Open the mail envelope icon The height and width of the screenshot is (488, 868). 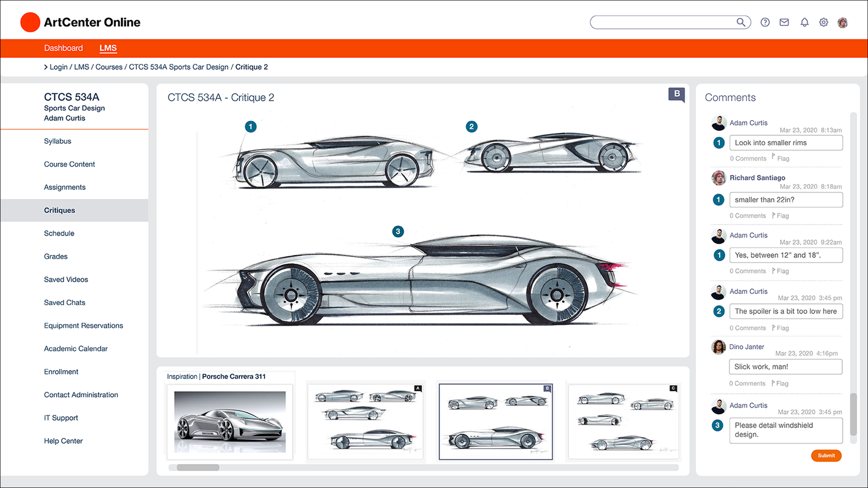click(784, 22)
